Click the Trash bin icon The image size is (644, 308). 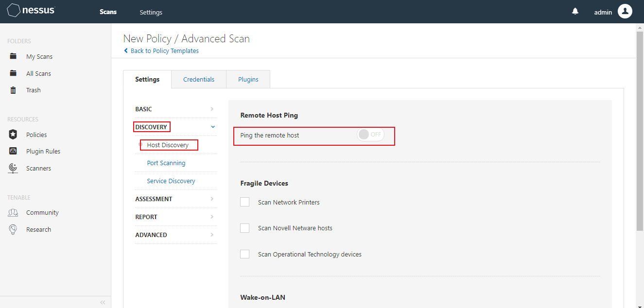click(x=14, y=90)
